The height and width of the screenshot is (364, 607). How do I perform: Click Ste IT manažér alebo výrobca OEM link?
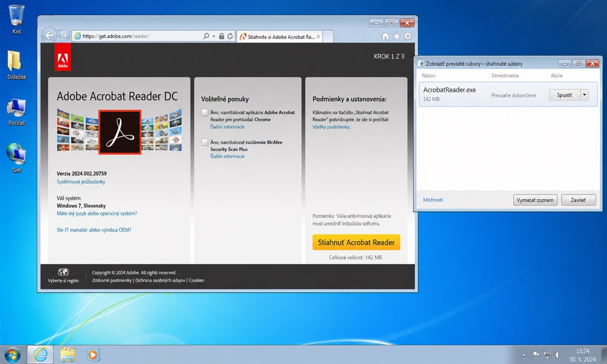(x=94, y=230)
